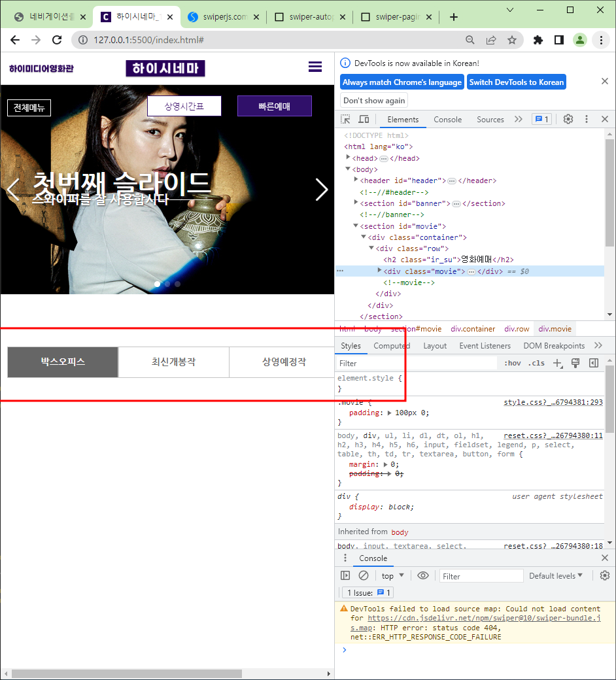Select the first slider pagination dot
The image size is (616, 680).
157,284
